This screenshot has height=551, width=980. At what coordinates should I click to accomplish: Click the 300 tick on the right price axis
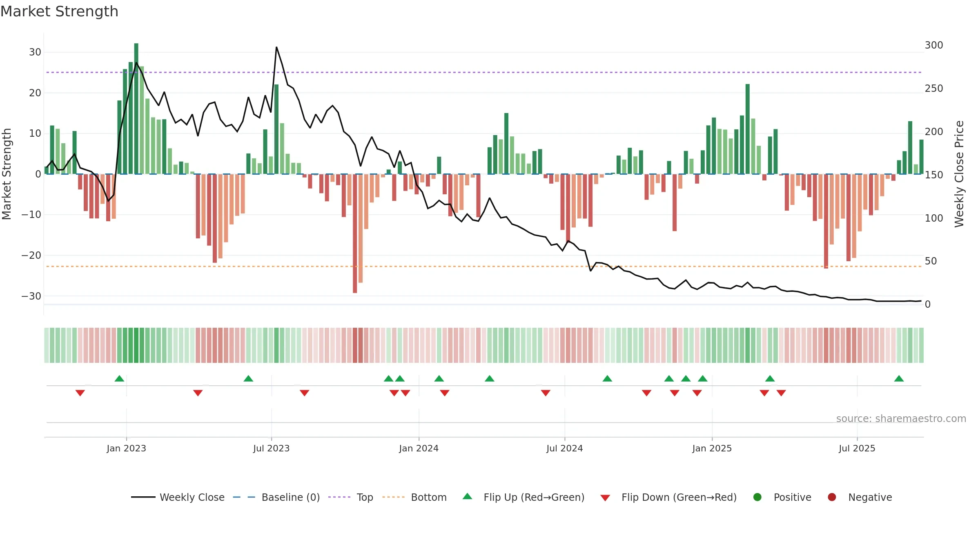(x=934, y=45)
